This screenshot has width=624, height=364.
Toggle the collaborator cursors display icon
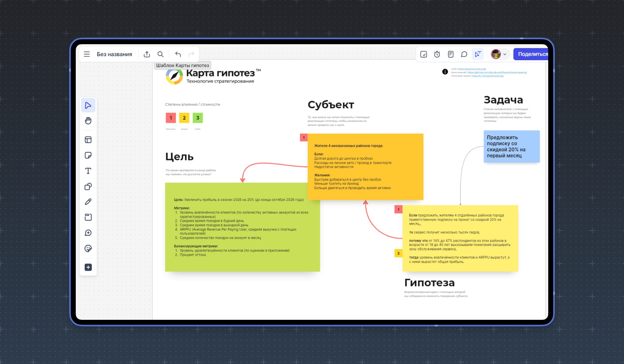[x=478, y=54]
